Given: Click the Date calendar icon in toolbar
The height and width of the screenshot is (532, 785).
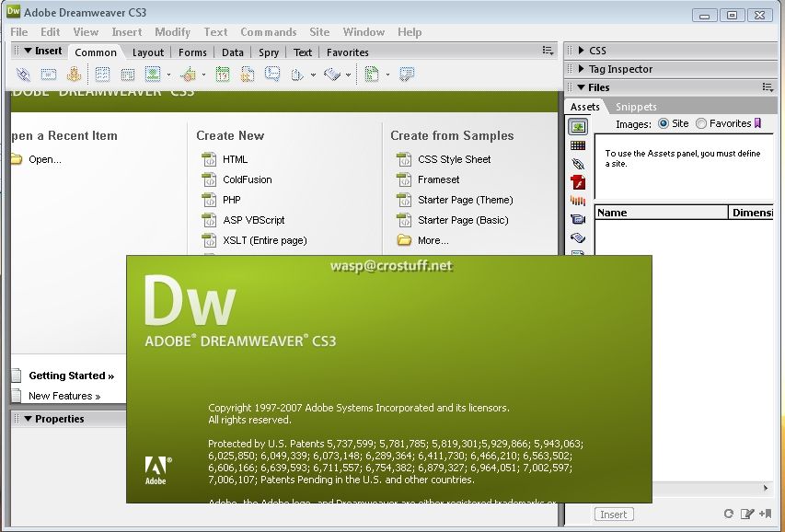Looking at the screenshot, I should [223, 75].
